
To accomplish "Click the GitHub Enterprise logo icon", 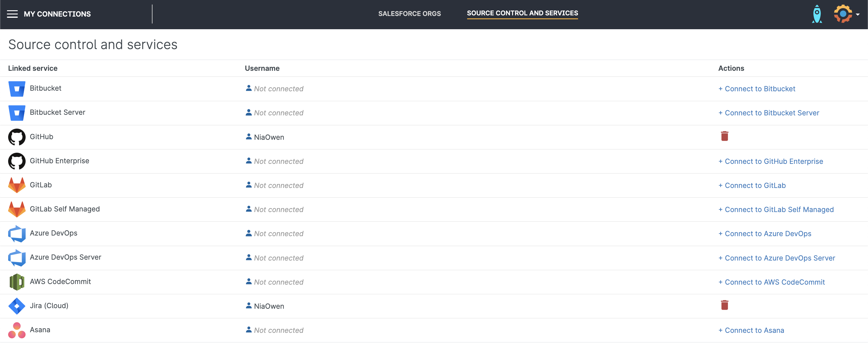I will pyautogui.click(x=17, y=161).
